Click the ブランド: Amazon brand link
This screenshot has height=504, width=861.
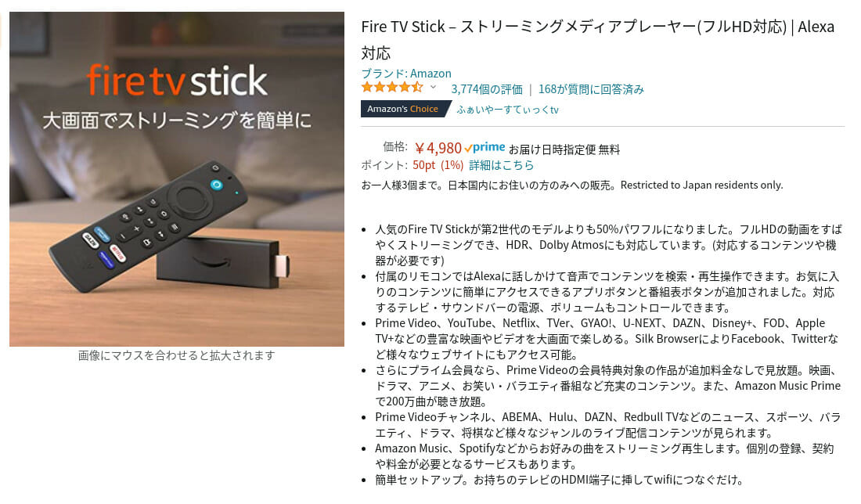tap(405, 73)
